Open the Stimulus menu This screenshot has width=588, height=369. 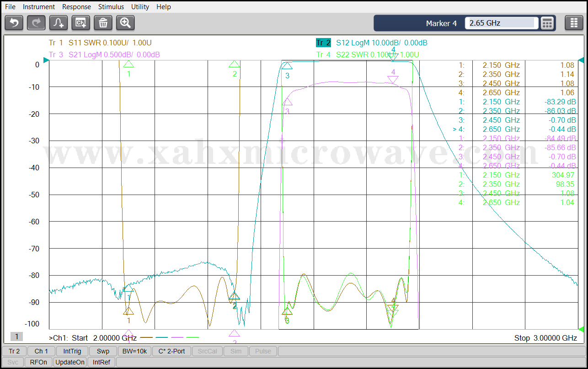click(x=111, y=7)
